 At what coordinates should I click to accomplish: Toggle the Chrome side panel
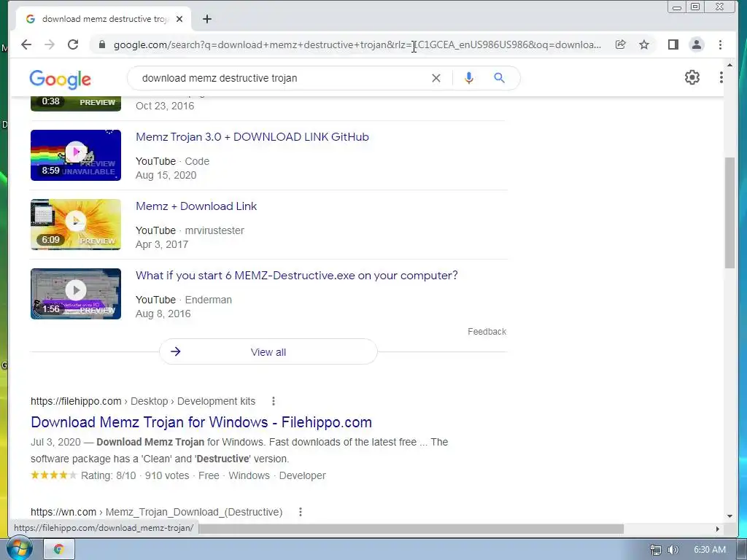[x=673, y=44]
